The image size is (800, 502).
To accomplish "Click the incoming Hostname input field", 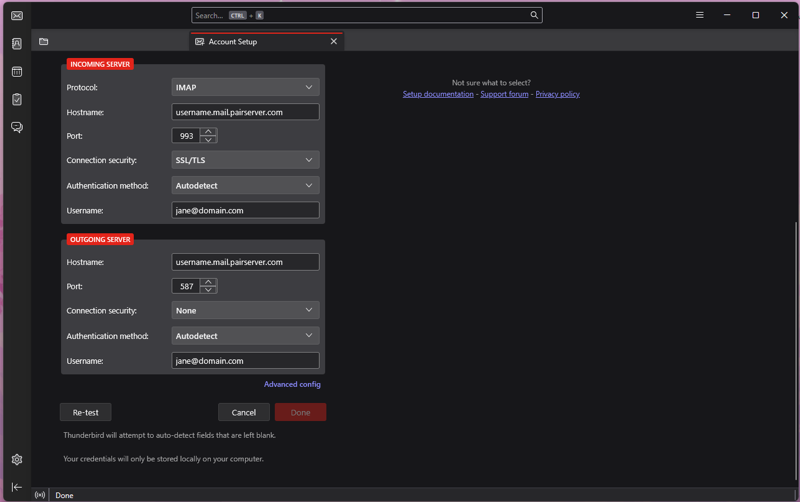I will pyautogui.click(x=245, y=112).
